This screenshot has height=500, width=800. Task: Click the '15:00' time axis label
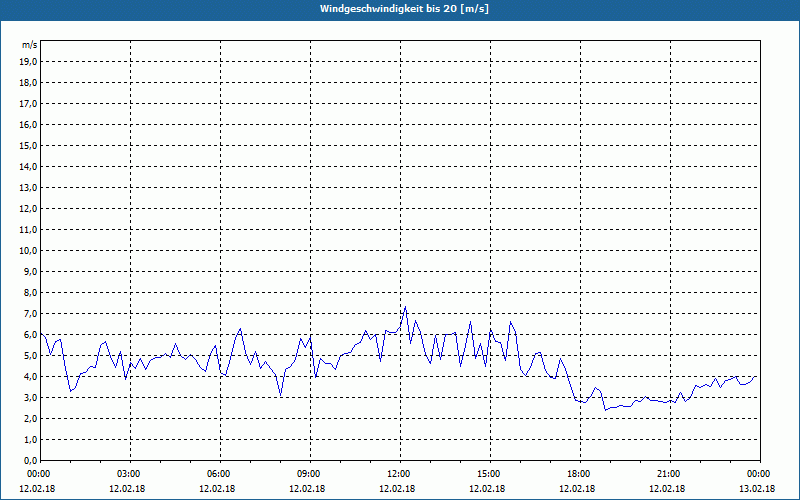490,474
